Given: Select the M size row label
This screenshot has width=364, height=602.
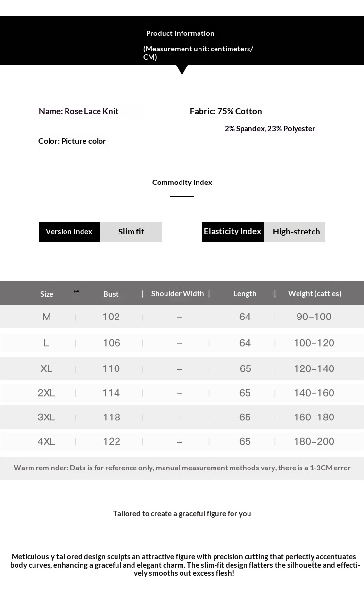Looking at the screenshot, I should pos(47,317).
